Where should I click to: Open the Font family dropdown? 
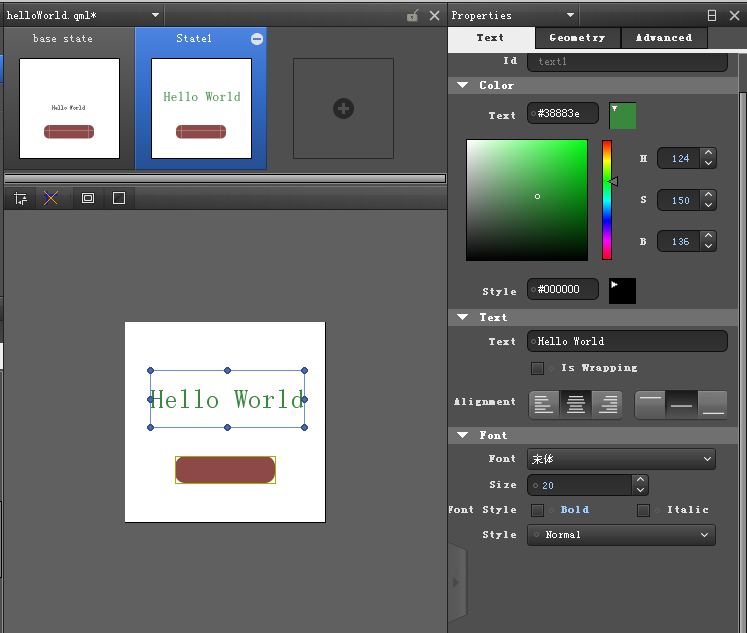click(621, 459)
